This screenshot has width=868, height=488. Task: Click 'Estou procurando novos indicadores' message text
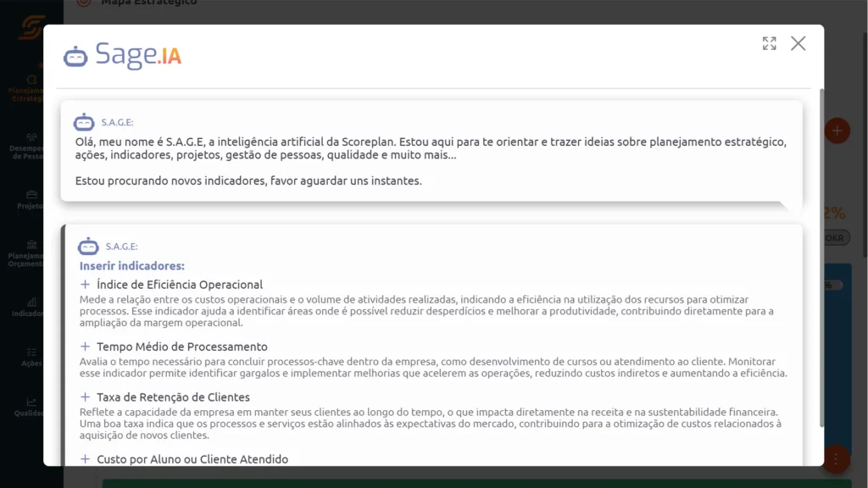[248, 181]
